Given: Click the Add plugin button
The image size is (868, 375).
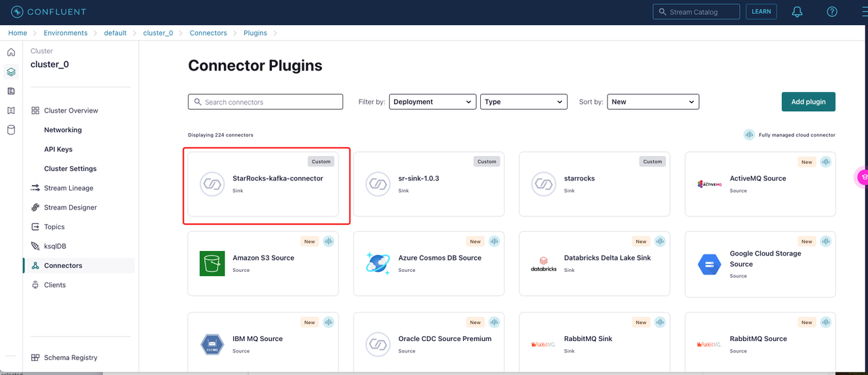Looking at the screenshot, I should click(808, 102).
